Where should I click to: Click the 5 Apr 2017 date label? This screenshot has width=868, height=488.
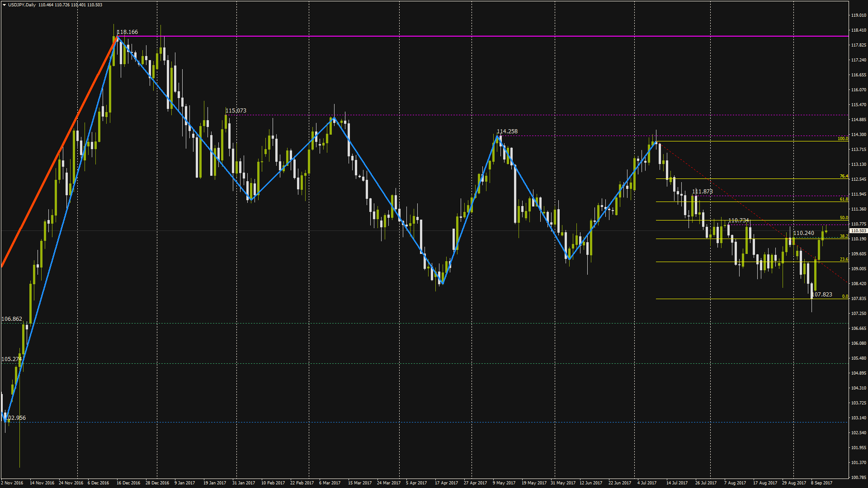(416, 483)
